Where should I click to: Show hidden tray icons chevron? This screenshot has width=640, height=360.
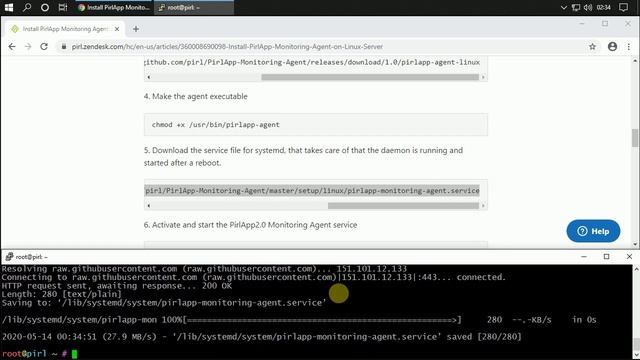(564, 7)
